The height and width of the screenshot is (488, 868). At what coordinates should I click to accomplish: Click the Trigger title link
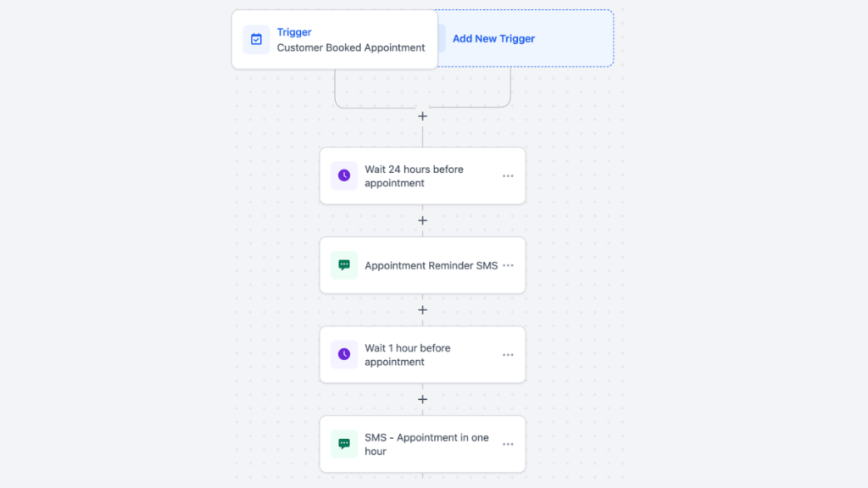[294, 32]
